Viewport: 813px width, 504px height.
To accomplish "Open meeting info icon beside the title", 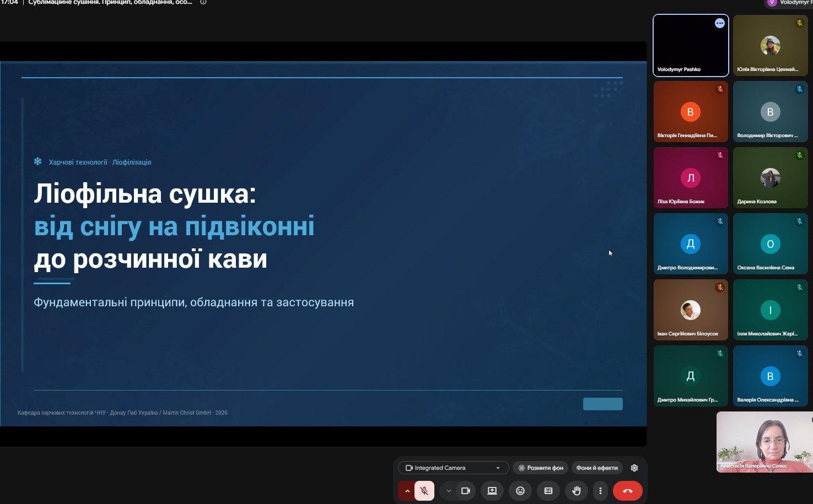I will [x=203, y=2].
